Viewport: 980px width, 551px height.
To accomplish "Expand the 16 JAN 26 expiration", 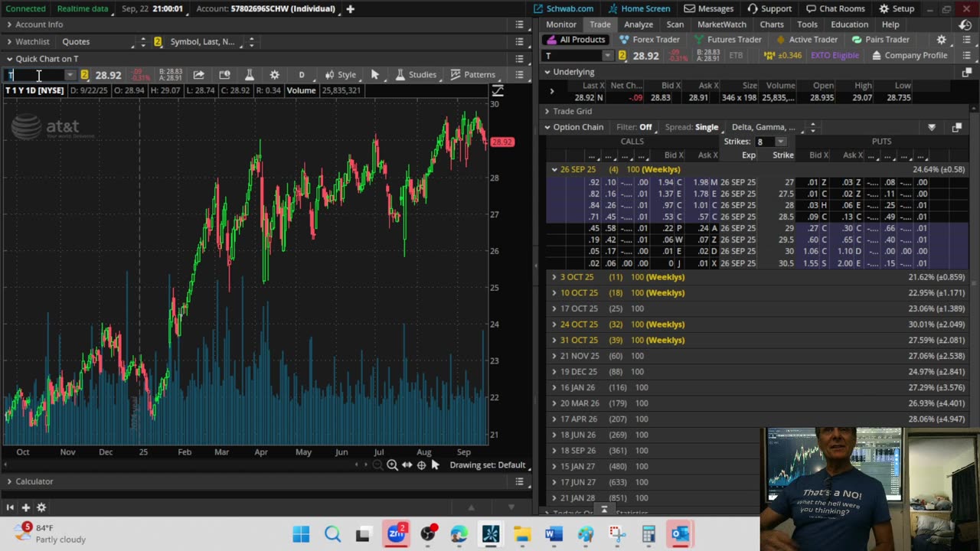I will 554,387.
